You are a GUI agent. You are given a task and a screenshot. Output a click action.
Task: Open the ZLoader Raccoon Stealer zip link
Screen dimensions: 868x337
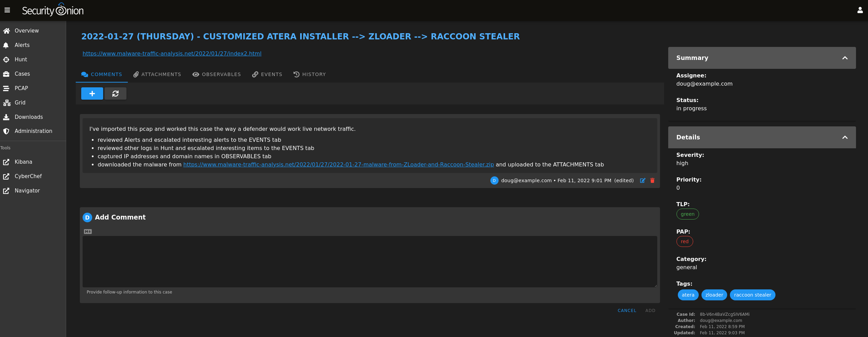pyautogui.click(x=339, y=165)
